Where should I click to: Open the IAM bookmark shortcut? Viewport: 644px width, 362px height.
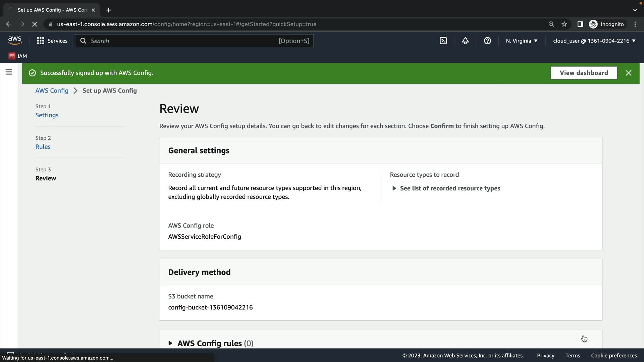(18, 56)
